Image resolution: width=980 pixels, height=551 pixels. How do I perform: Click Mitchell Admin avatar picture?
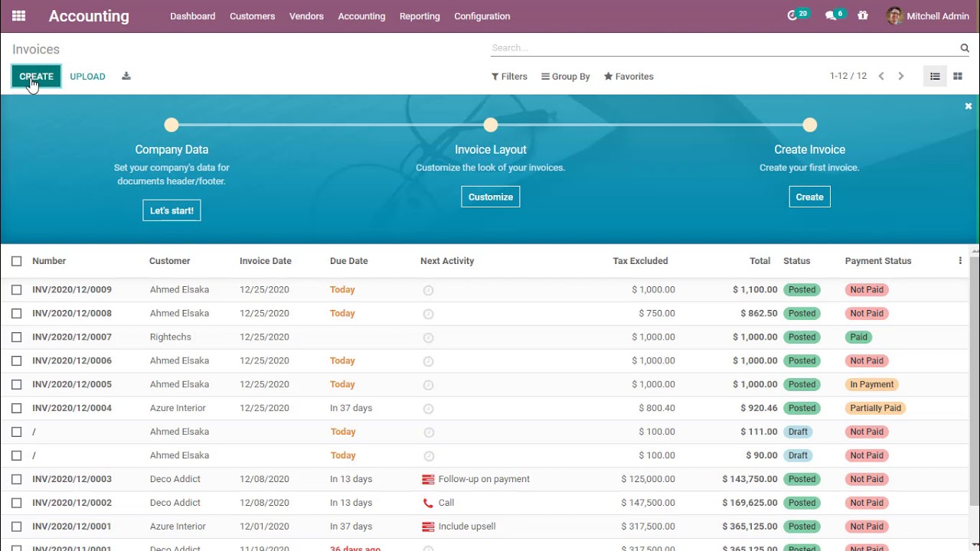coord(894,15)
